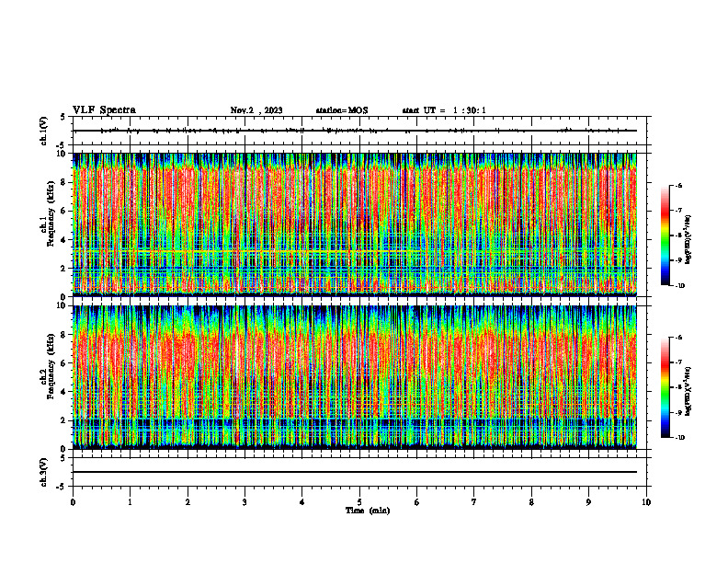The image size is (728, 563).
Task: Click tick label "6" on Time axis
Action: 417,502
